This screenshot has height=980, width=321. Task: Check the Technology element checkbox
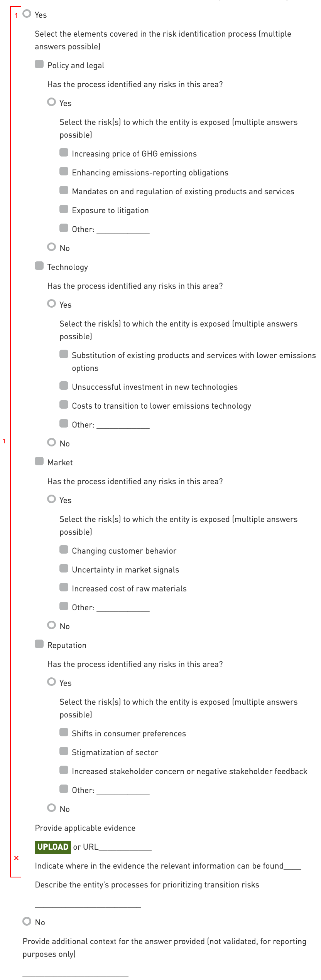[39, 266]
